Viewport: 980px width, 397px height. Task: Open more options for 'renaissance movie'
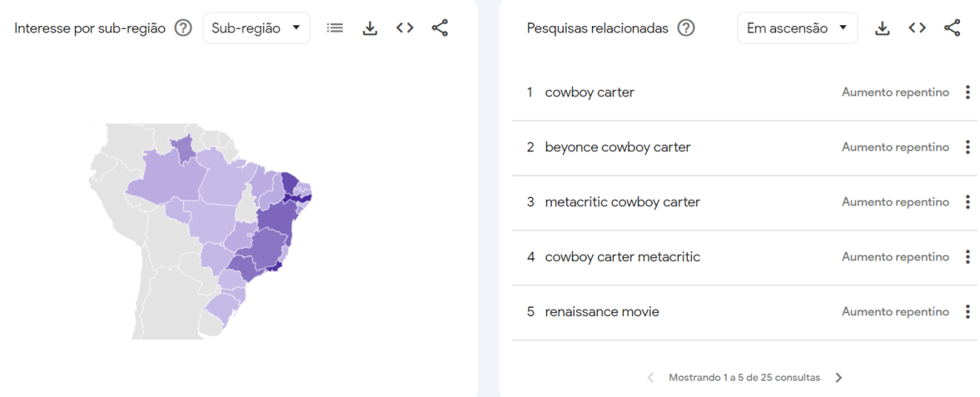[968, 312]
